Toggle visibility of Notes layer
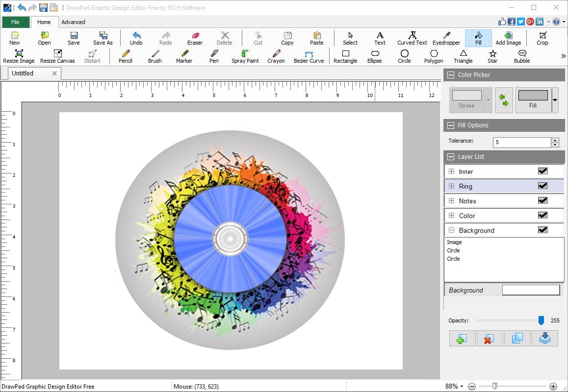This screenshot has height=392, width=568. pyautogui.click(x=542, y=200)
